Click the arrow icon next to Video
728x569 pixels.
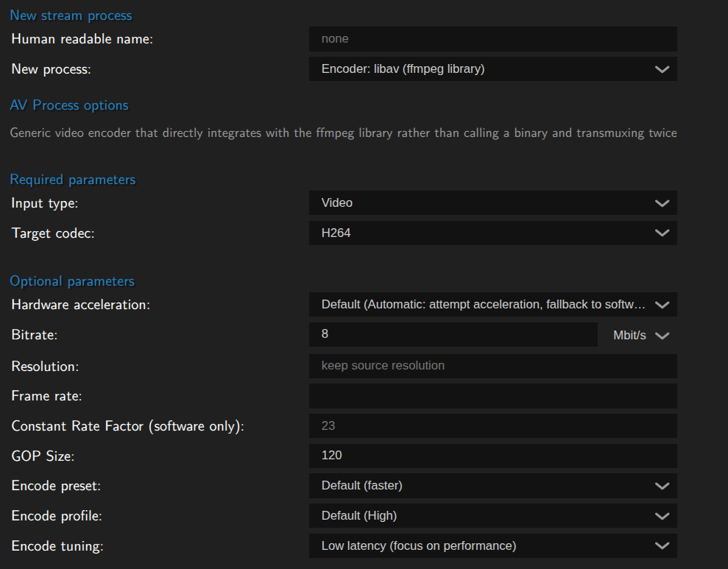tap(661, 202)
